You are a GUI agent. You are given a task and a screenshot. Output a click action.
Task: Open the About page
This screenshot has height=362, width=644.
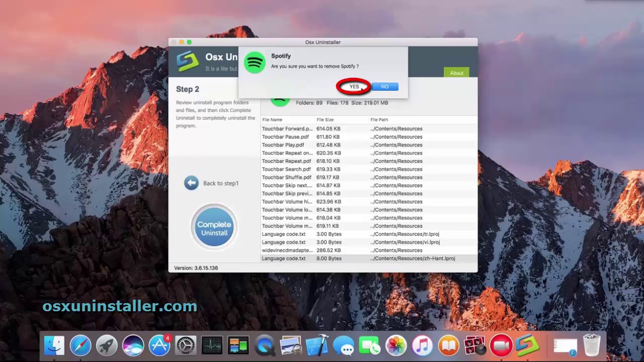(x=456, y=73)
